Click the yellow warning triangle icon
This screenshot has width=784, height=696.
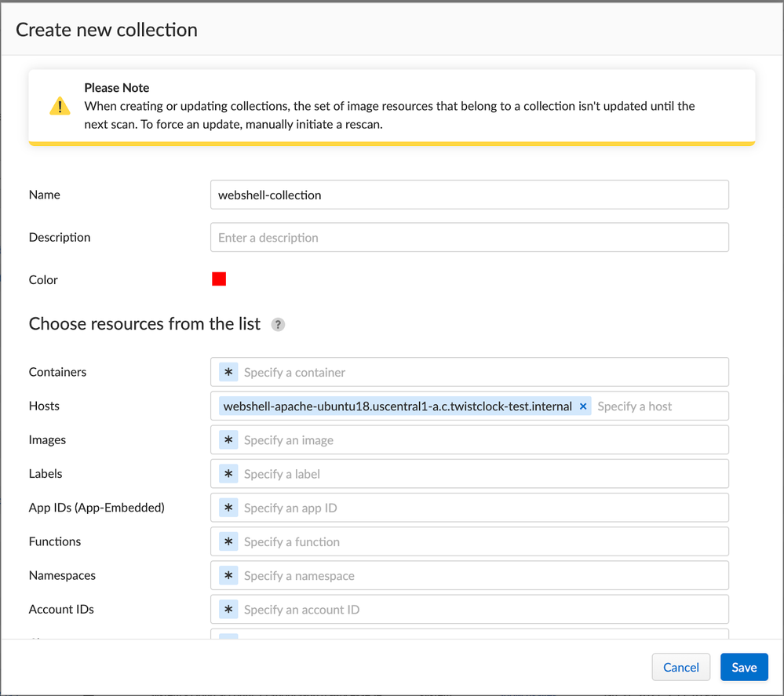point(60,107)
